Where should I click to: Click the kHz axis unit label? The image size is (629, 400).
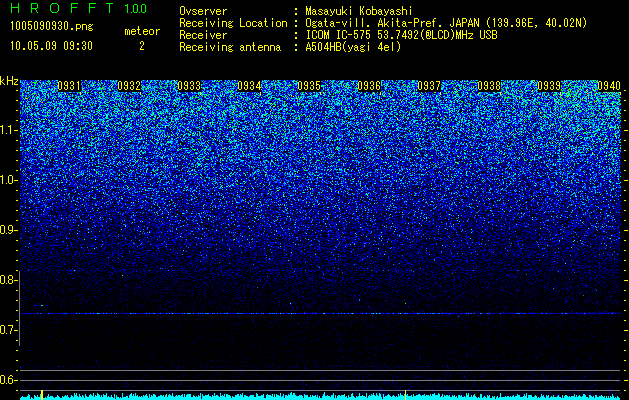pyautogui.click(x=9, y=81)
